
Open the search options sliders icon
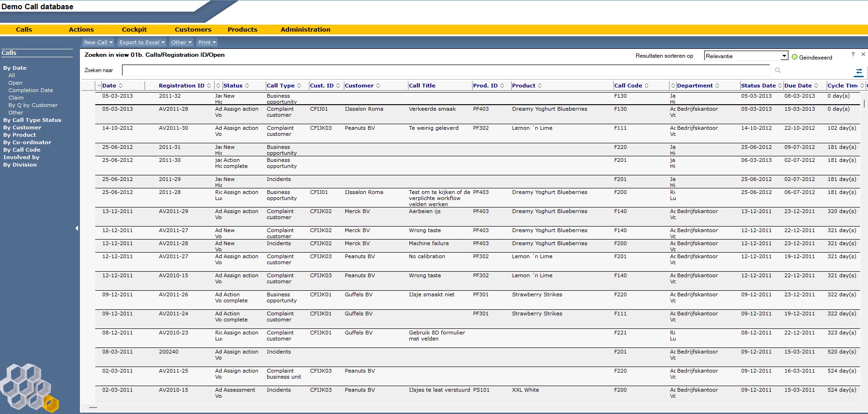tap(859, 72)
